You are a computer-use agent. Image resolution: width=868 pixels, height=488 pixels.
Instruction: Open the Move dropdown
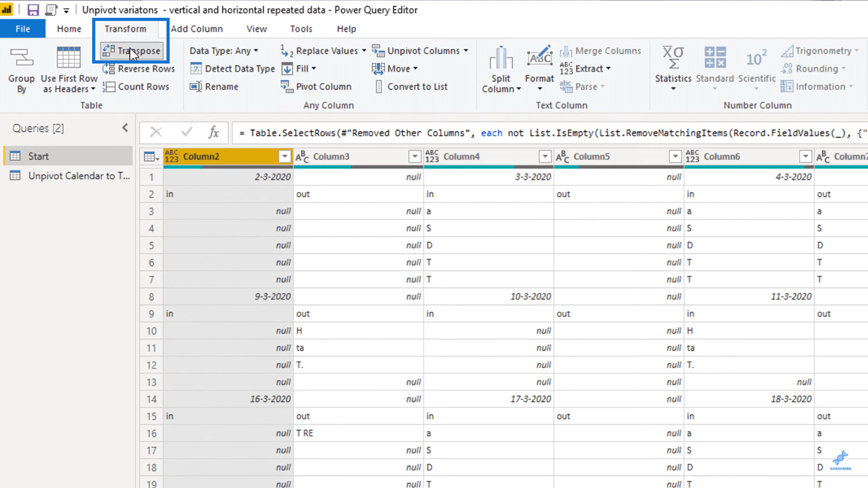[395, 69]
